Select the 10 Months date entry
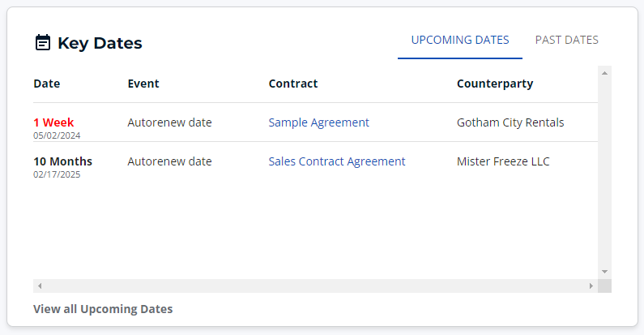This screenshot has height=335, width=644. pos(63,161)
